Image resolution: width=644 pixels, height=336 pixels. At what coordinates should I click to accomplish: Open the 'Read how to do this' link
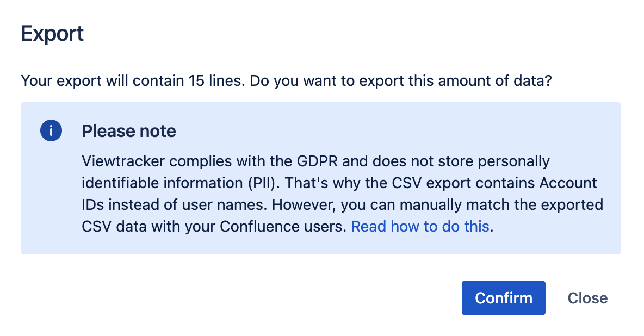click(420, 227)
